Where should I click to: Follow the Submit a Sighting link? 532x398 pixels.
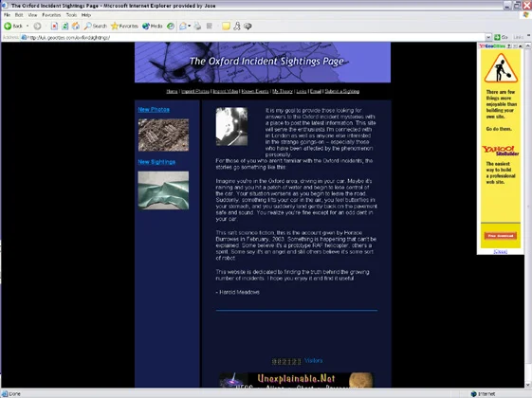342,91
